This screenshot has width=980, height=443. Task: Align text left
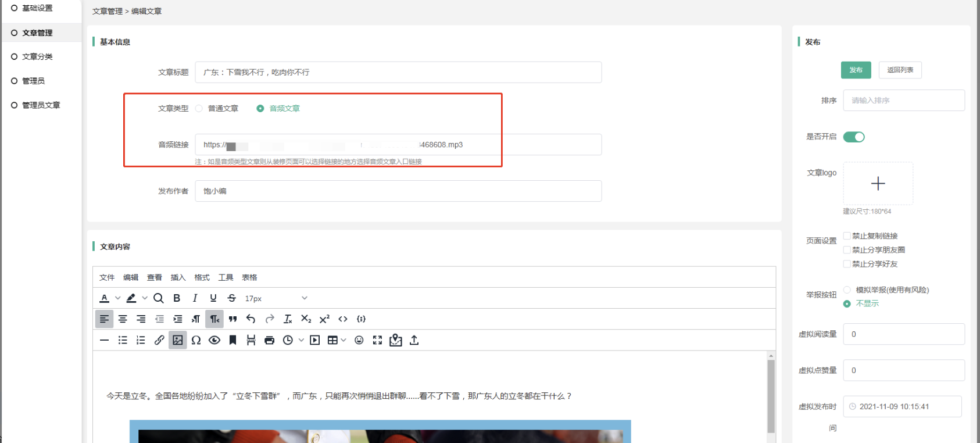104,319
